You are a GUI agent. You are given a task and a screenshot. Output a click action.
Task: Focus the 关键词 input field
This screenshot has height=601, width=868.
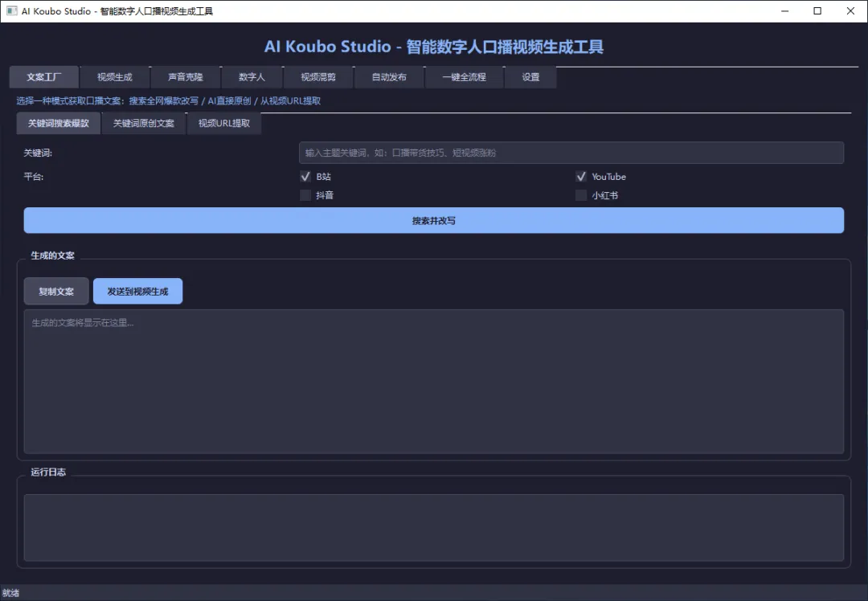[x=571, y=153]
